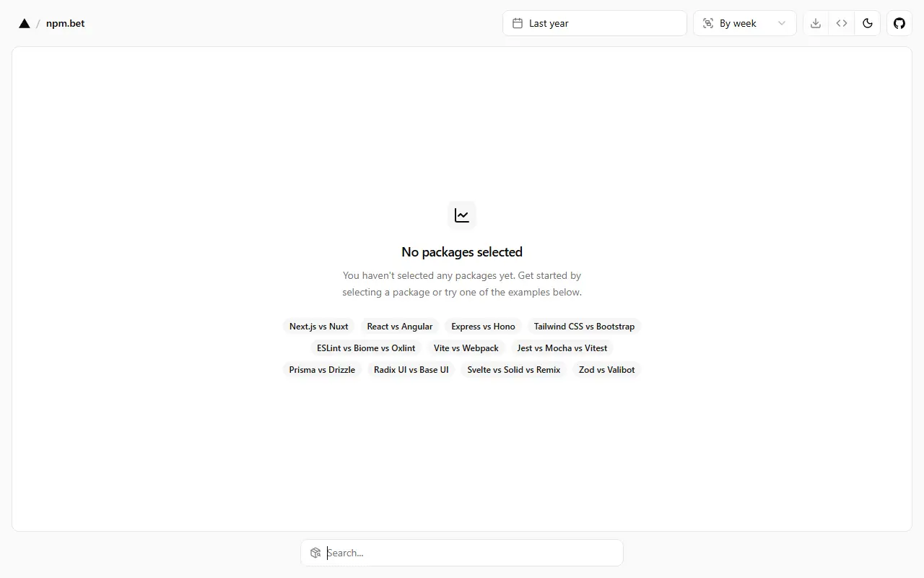Click the No packages selected heading
The width and height of the screenshot is (924, 578).
pyautogui.click(x=462, y=252)
